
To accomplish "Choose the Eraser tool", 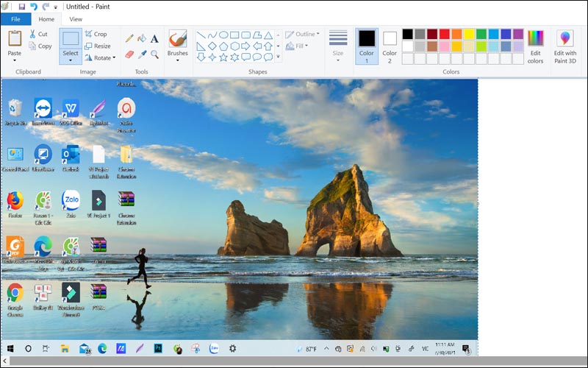I will (x=129, y=54).
